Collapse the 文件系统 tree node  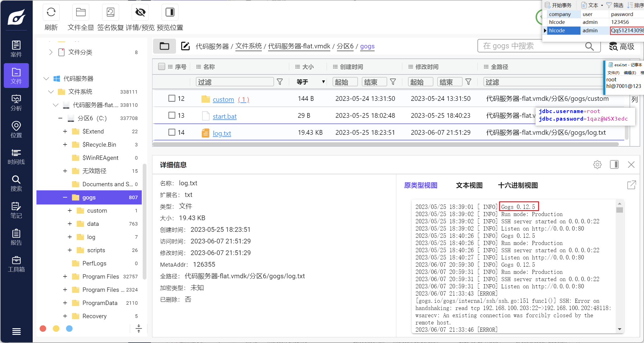tap(51, 92)
